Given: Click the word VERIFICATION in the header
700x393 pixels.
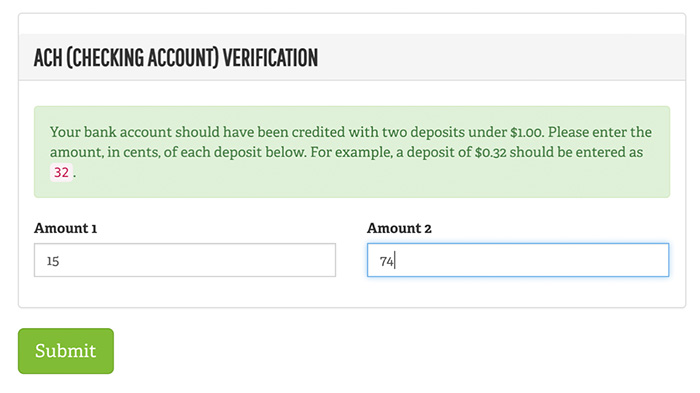Looking at the screenshot, I should tap(270, 58).
